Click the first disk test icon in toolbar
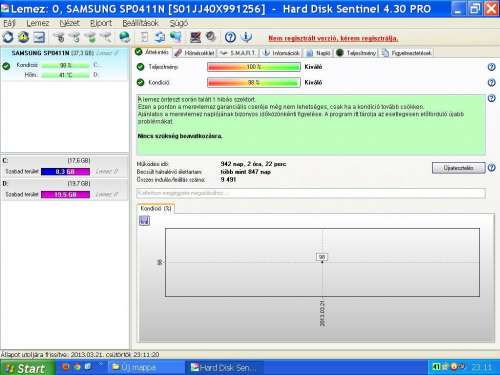This screenshot has width=500, height=375. [x=59, y=37]
